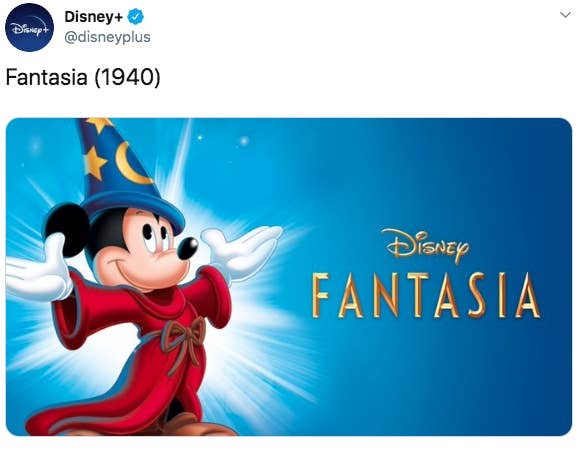Click Mickey's black ear
This screenshot has width=581, height=454.
pos(68,230)
